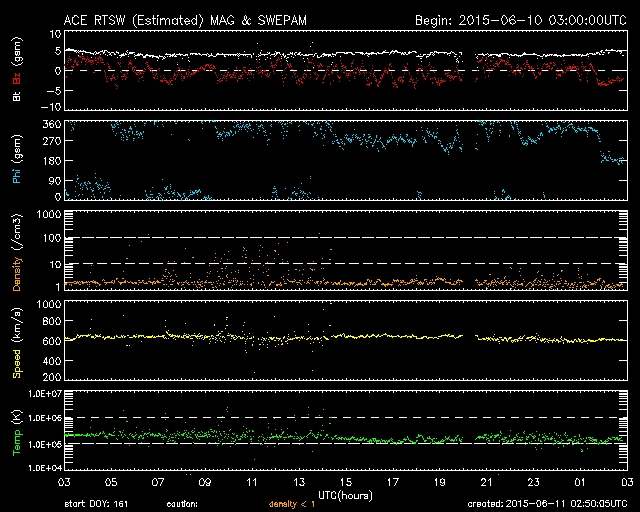
Task: Click the start DOY: 161 text
Action: click(98, 504)
